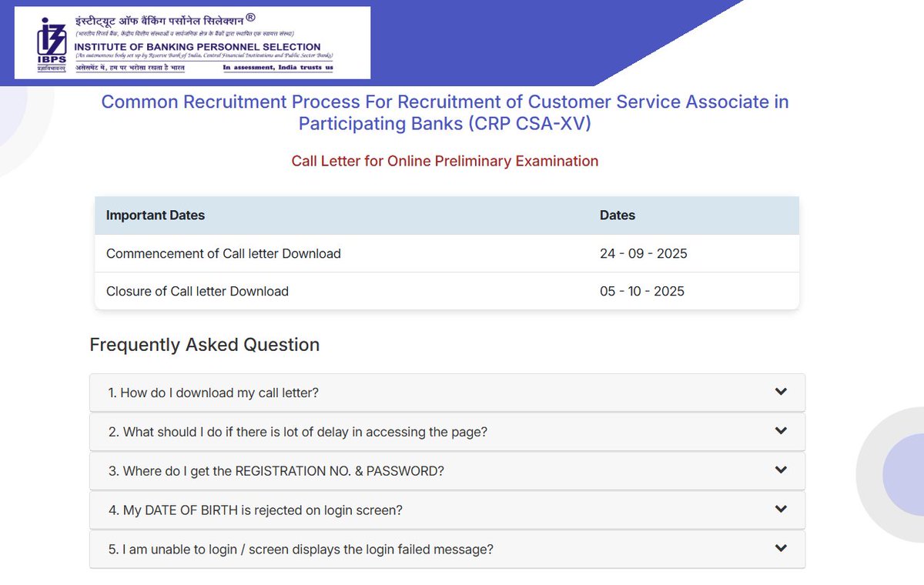
Task: Select the Important Dates table header
Action: (156, 216)
